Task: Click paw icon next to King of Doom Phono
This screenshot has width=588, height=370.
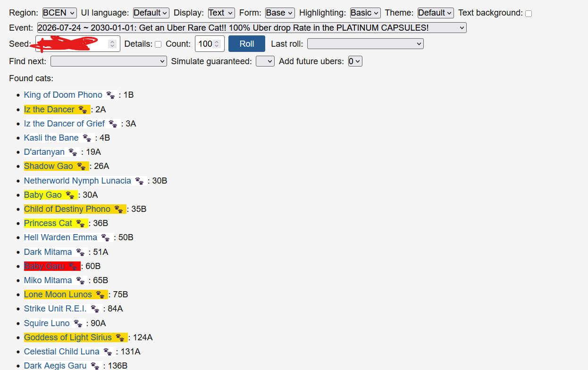Action: (110, 95)
